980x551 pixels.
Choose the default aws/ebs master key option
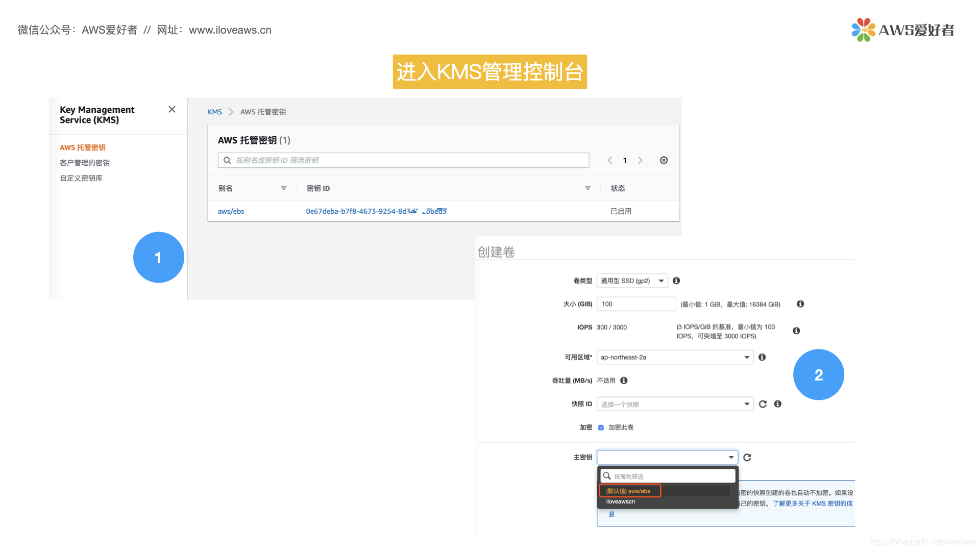[629, 491]
